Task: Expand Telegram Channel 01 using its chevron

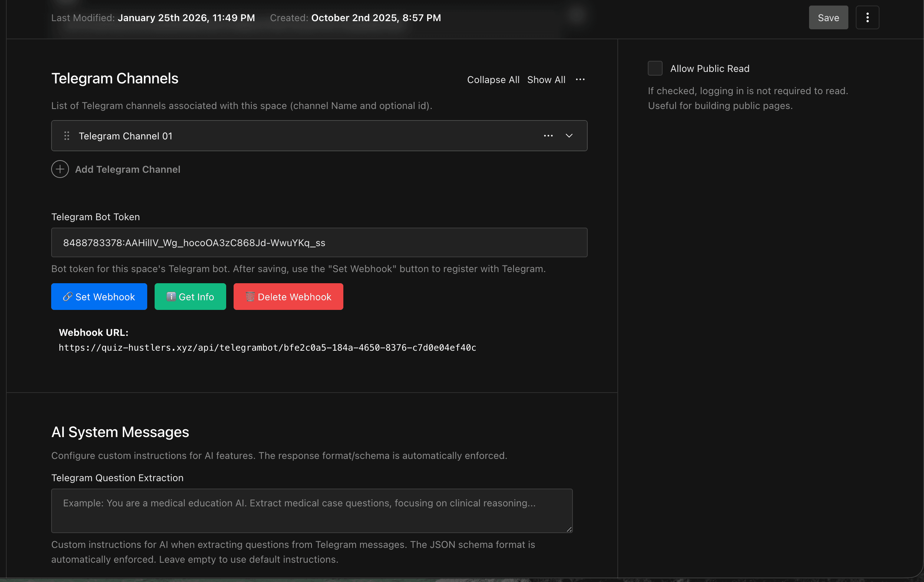Action: pos(570,136)
